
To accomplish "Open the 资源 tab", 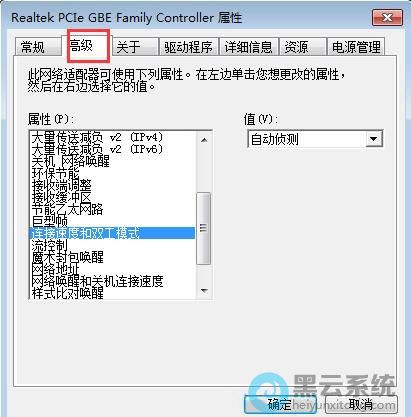I will tap(302, 47).
